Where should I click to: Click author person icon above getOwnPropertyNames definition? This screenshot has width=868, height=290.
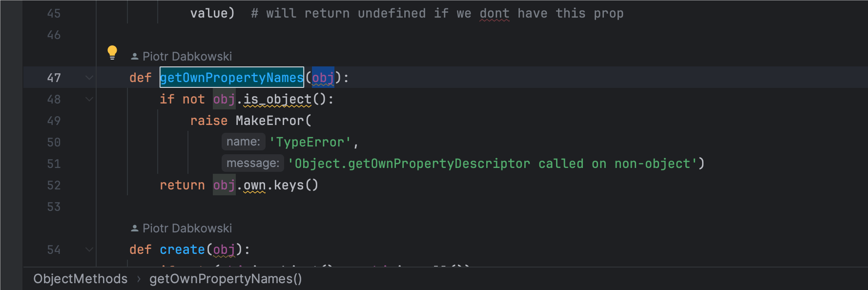(135, 57)
